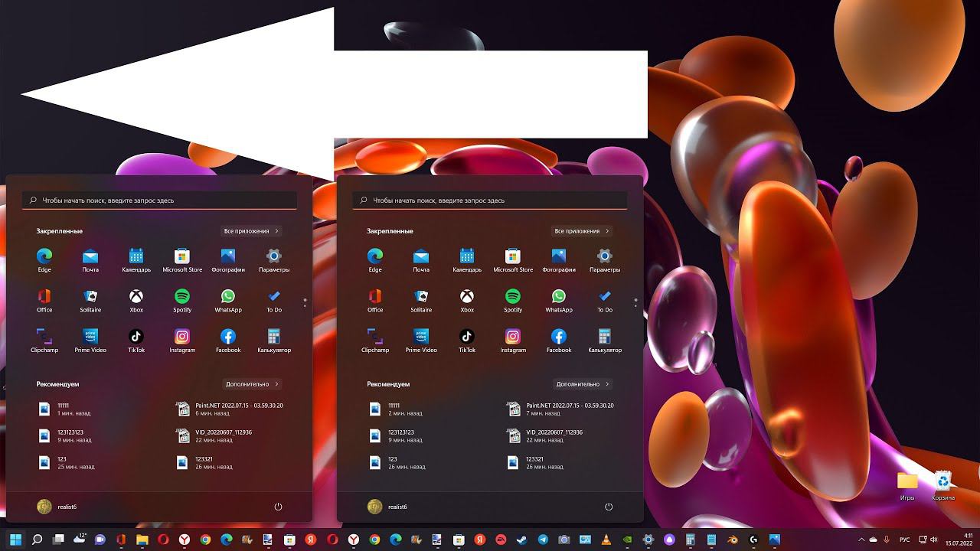The height and width of the screenshot is (551, 980).
Task: Expand Все приложения in the left Start menu
Action: [x=252, y=230]
